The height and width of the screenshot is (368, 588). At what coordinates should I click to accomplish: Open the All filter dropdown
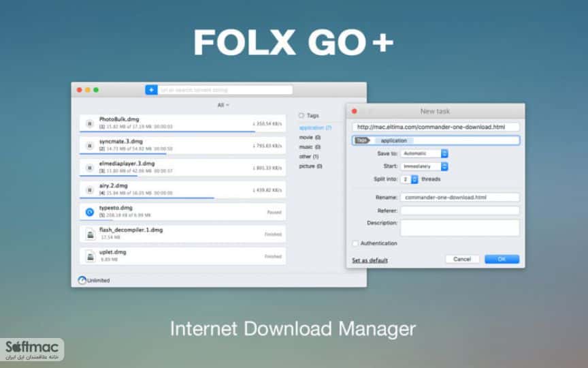tap(223, 105)
